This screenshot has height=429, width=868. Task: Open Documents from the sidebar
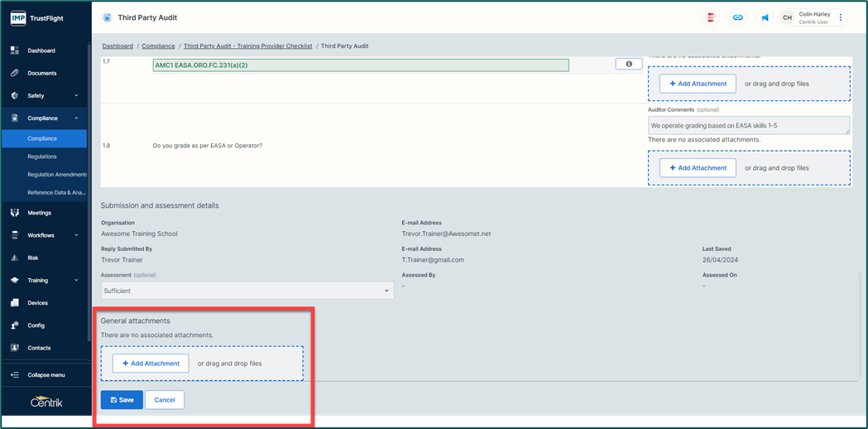(x=41, y=73)
